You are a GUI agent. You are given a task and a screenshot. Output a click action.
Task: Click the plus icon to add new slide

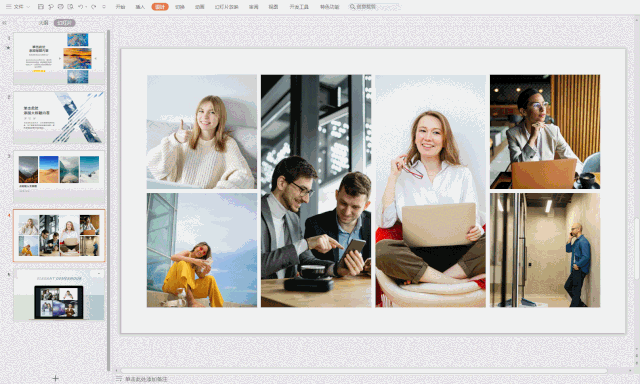(x=56, y=378)
